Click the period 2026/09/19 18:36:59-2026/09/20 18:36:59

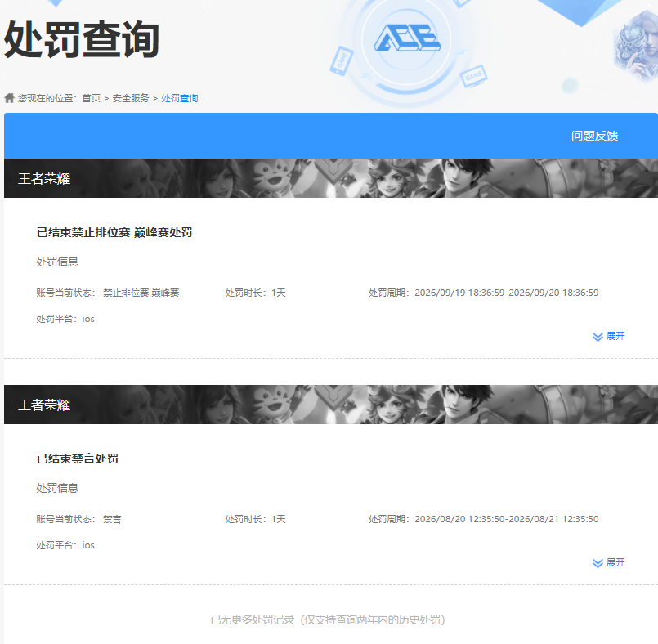(x=507, y=293)
